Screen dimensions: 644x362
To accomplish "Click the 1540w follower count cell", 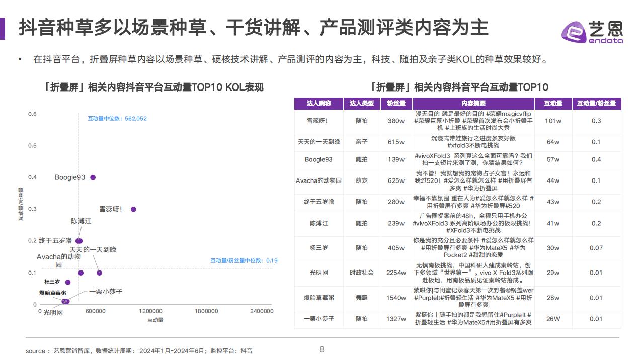I will click(x=396, y=298).
